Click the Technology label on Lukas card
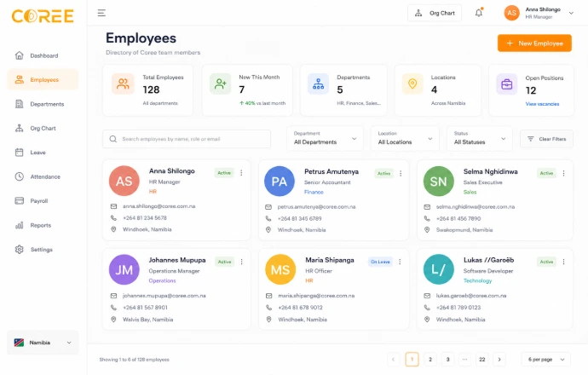Viewport: 588px width, 375px height. (x=477, y=280)
